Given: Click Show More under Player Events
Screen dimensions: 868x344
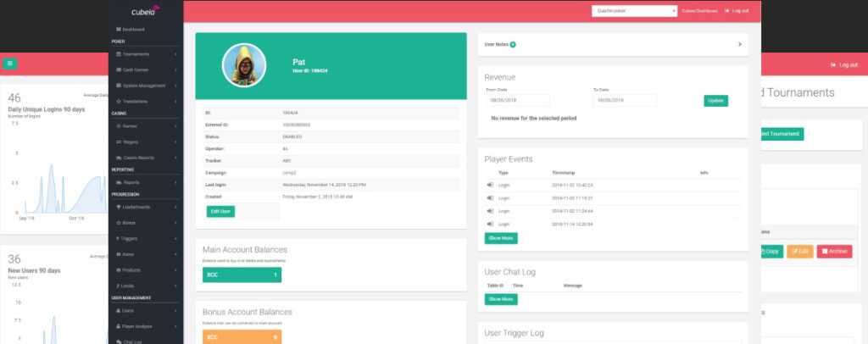Looking at the screenshot, I should 501,238.
